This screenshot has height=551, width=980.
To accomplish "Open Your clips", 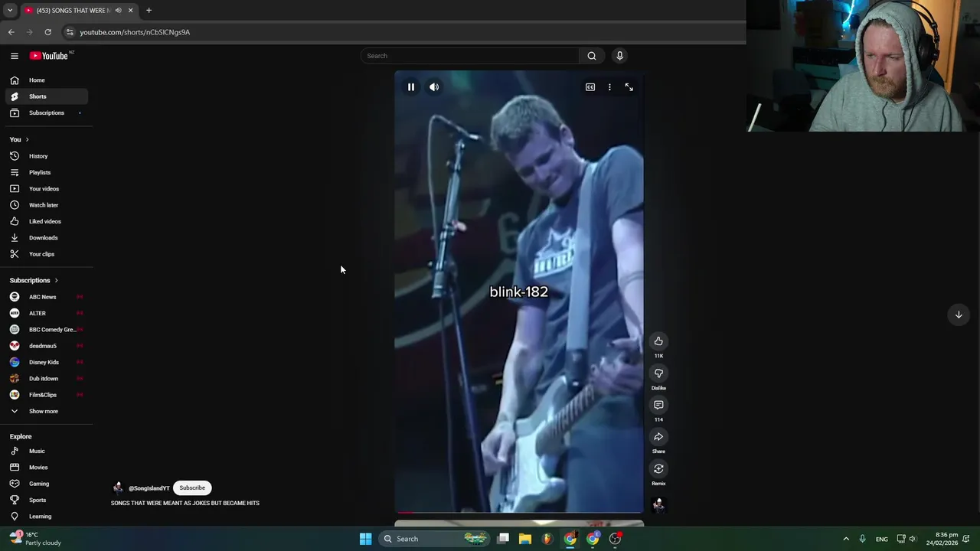I will pyautogui.click(x=46, y=254).
